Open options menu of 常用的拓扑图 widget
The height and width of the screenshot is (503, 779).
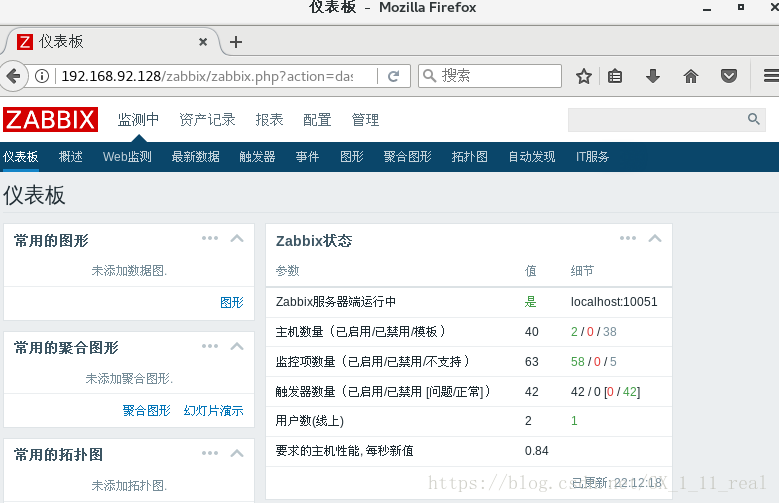(x=210, y=453)
